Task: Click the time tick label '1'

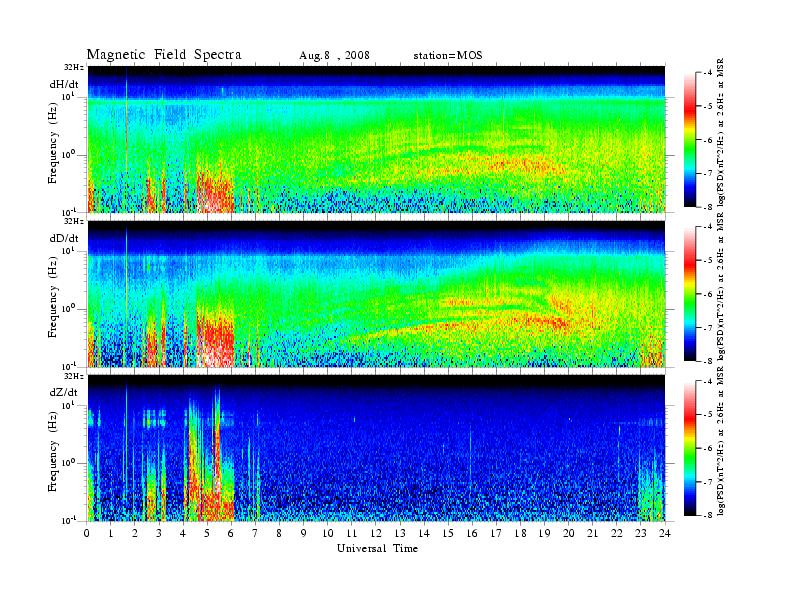Action: pos(111,533)
